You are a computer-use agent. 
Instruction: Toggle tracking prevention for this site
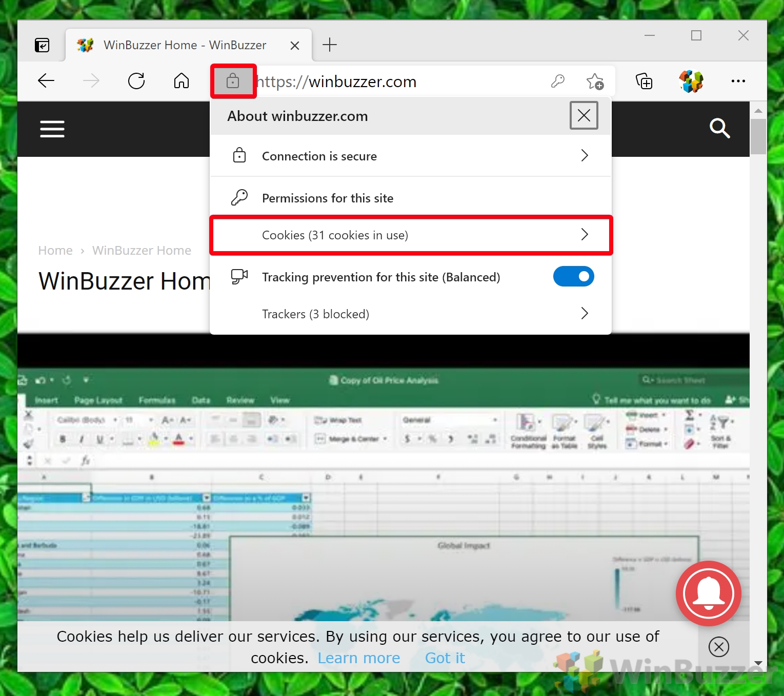(573, 277)
